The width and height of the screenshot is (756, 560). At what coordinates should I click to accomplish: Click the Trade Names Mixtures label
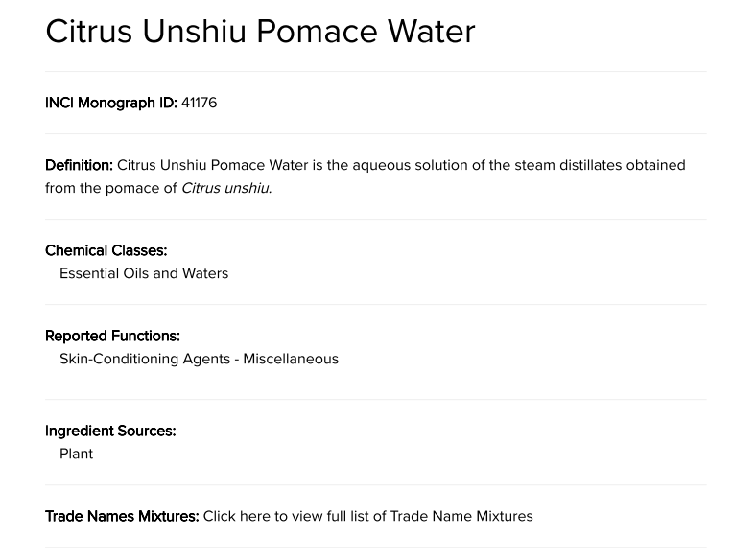[x=122, y=516]
